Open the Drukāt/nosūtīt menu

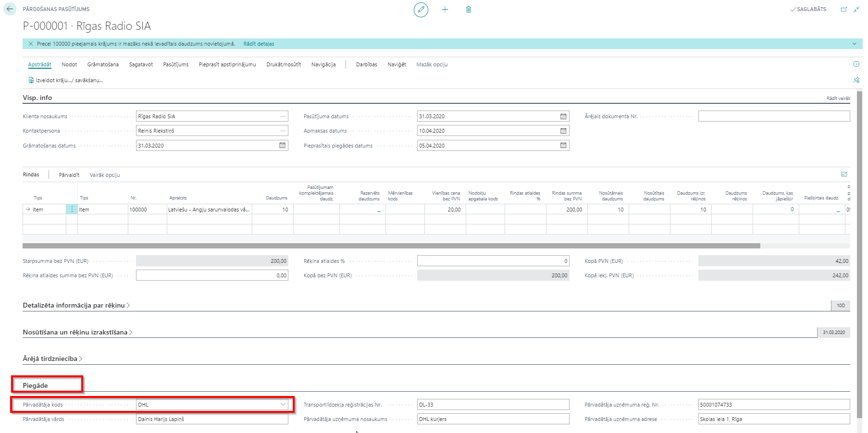[284, 64]
